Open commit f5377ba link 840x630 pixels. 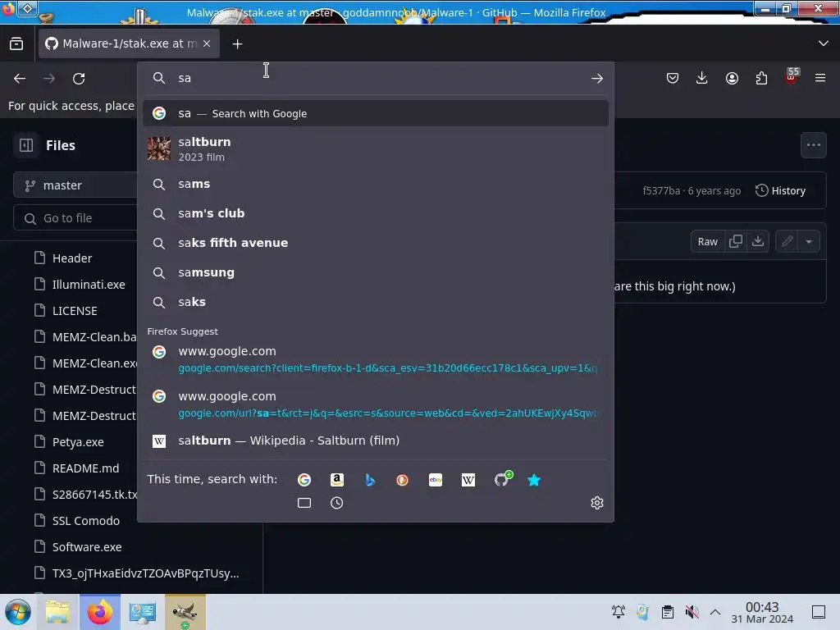[x=661, y=190]
